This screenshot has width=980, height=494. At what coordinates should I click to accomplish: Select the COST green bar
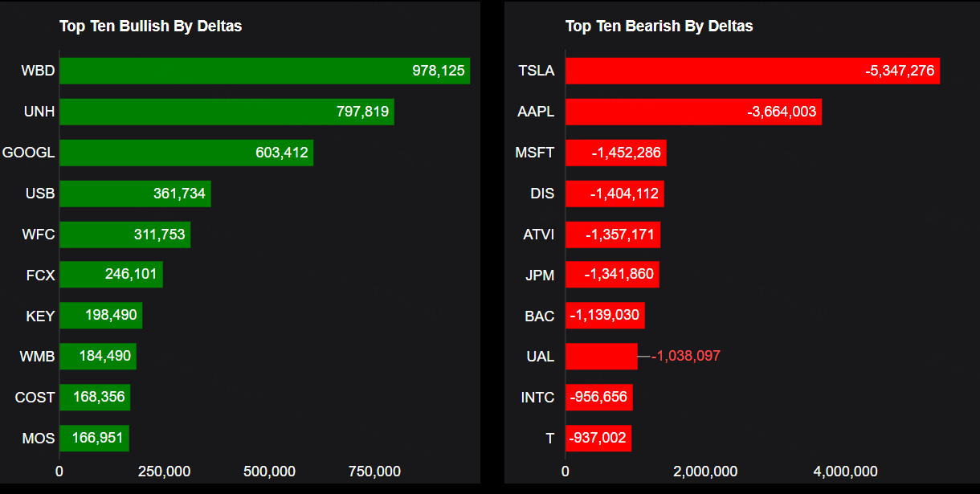(x=95, y=398)
